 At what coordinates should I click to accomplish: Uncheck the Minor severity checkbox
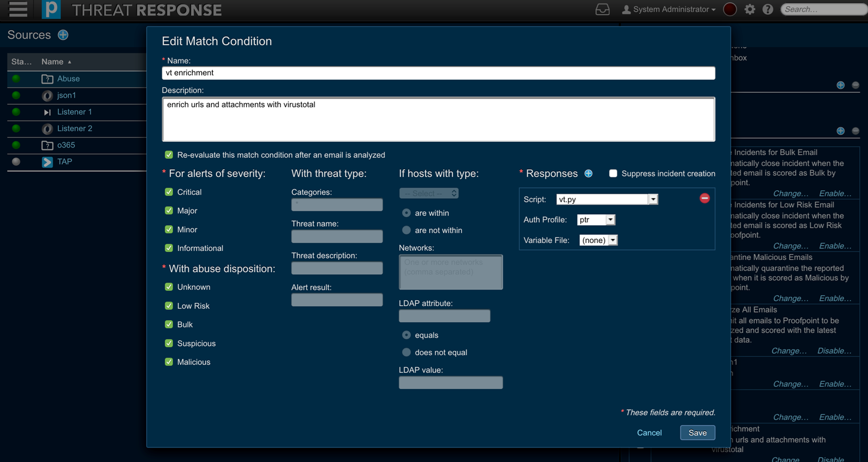(169, 229)
